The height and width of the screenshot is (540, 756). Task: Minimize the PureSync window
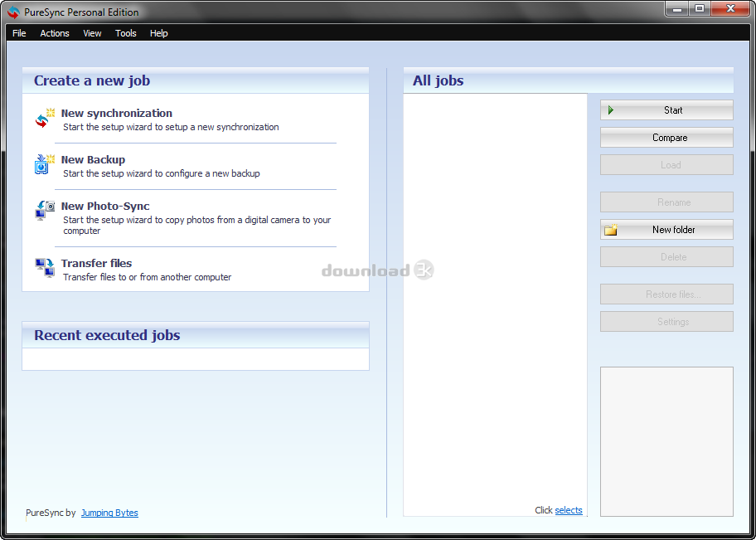tap(677, 8)
